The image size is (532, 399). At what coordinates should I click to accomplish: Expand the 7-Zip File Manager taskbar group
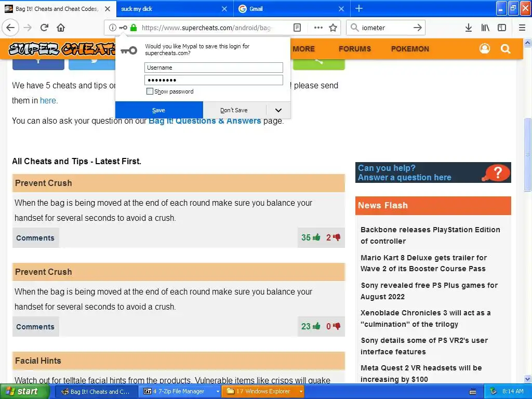(218, 392)
